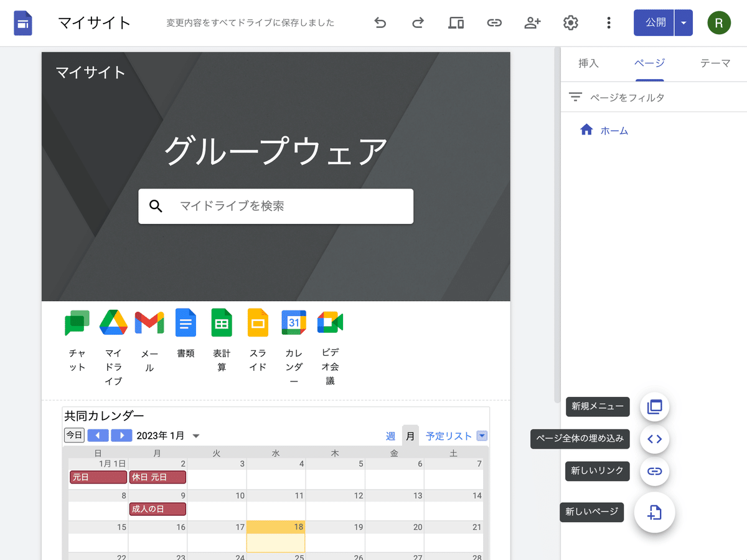Click the スライド Slides icon
The image size is (747, 560).
point(258,322)
